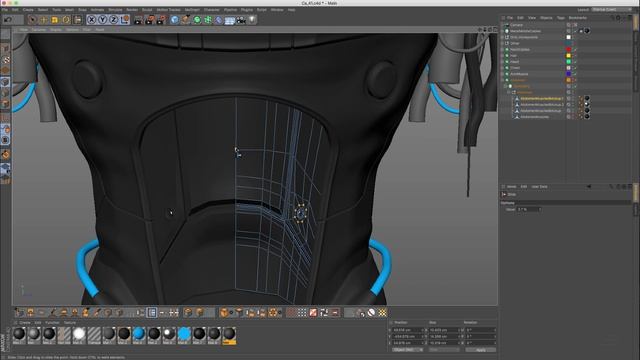
Task: Click the green Head color swatch
Action: pyautogui.click(x=569, y=62)
